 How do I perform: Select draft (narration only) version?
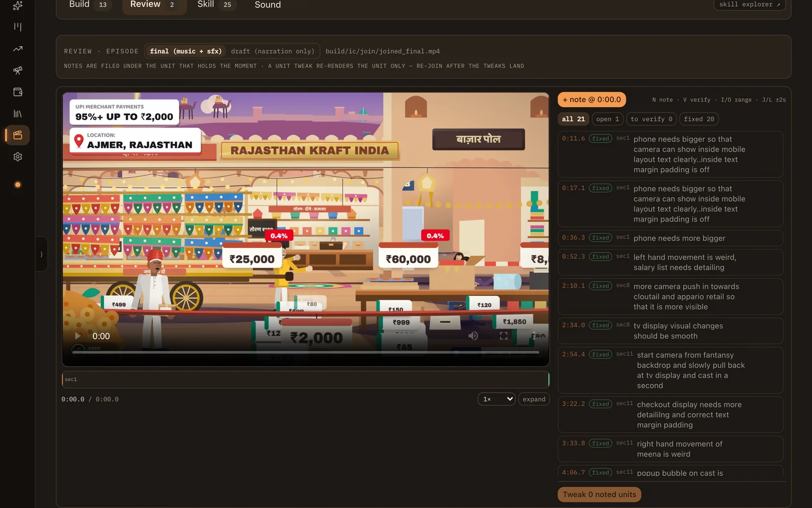[x=273, y=51]
